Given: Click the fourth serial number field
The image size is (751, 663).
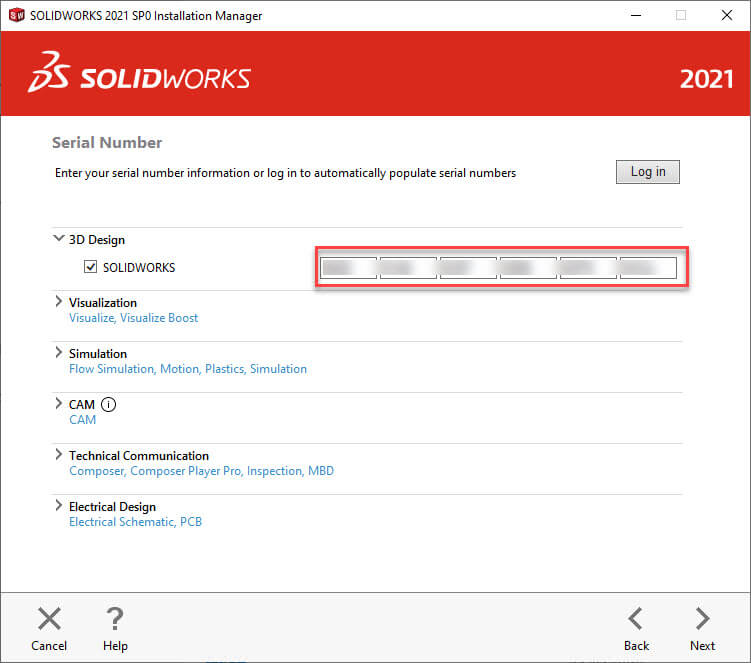Looking at the screenshot, I should point(529,268).
